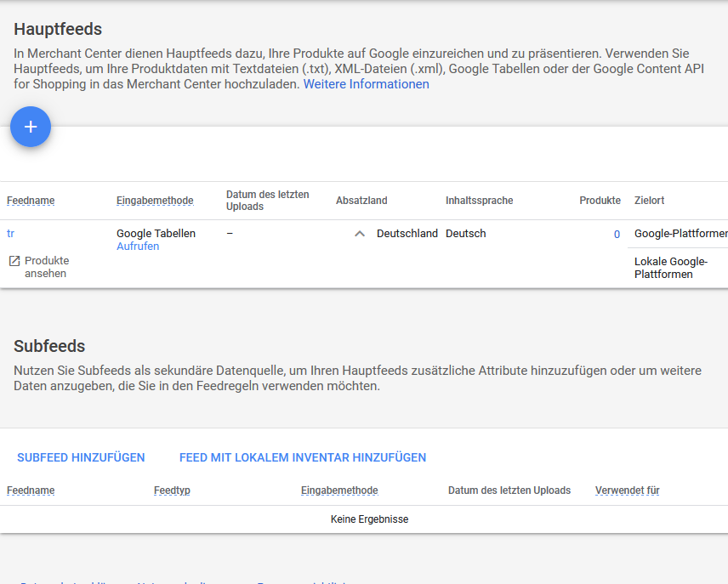Click Eingabemethode header in Hauptfeeds table
The image size is (728, 584).
(x=155, y=201)
